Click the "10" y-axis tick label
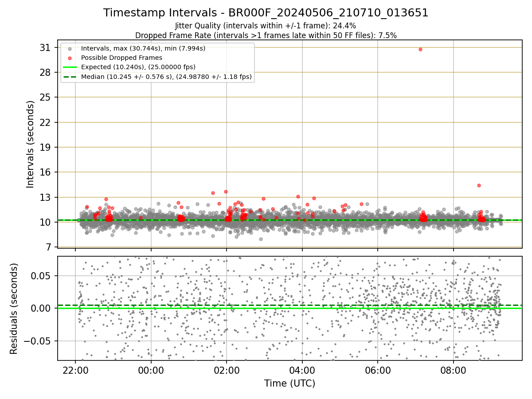The width and height of the screenshot is (532, 399). click(46, 222)
